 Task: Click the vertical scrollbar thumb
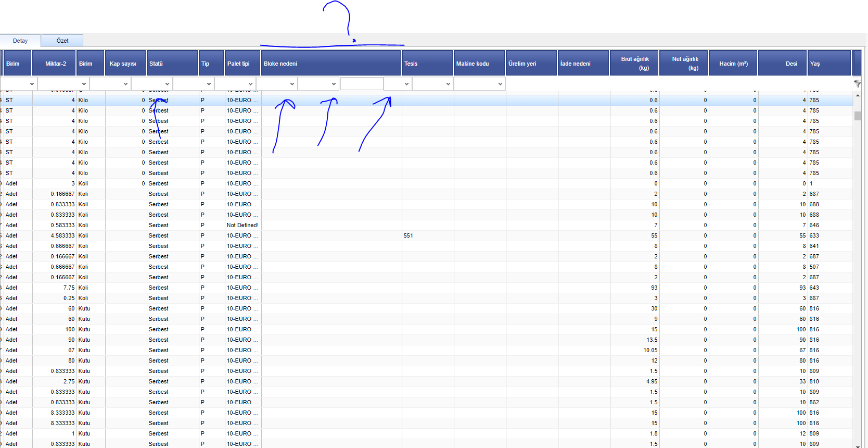858,116
